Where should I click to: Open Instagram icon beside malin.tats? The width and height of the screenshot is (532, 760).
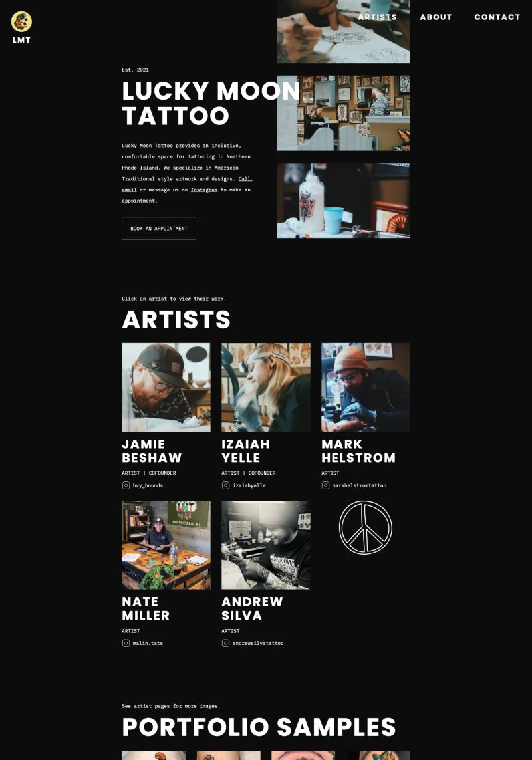pyautogui.click(x=126, y=643)
